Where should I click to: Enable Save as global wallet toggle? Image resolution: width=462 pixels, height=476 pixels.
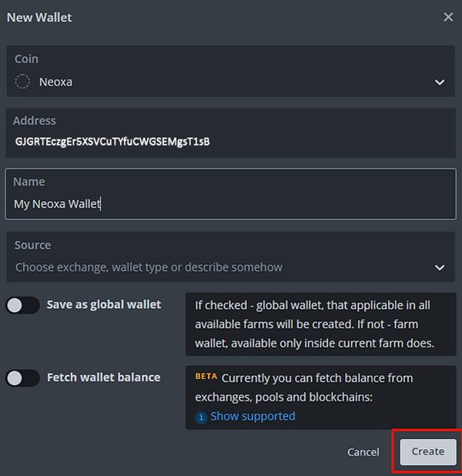23,305
